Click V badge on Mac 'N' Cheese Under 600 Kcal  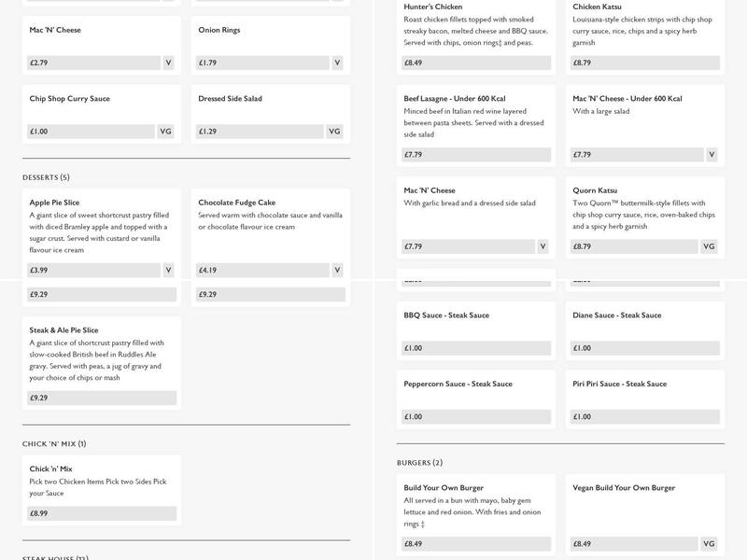point(712,155)
